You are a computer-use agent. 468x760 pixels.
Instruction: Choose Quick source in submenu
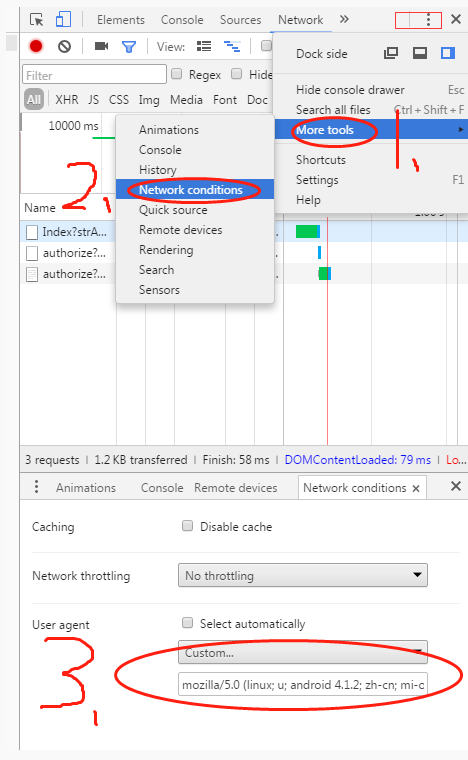point(195,210)
